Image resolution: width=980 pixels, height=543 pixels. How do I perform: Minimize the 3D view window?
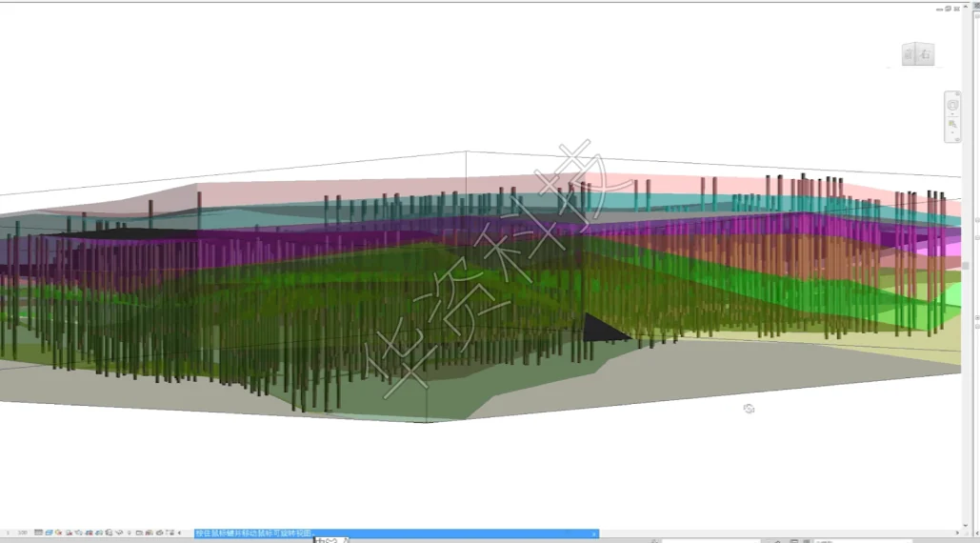[939, 10]
